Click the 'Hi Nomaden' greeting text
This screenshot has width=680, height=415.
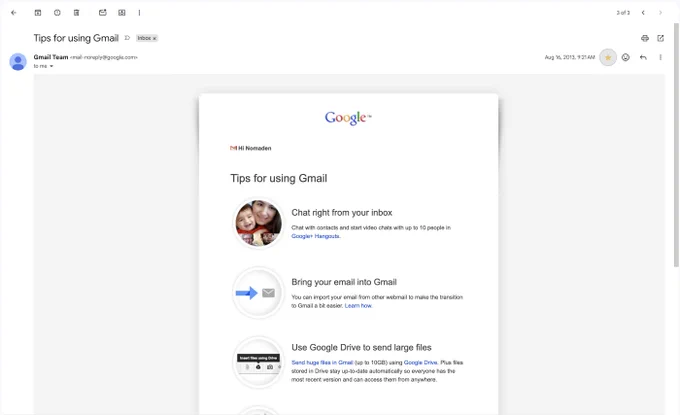[255, 148]
